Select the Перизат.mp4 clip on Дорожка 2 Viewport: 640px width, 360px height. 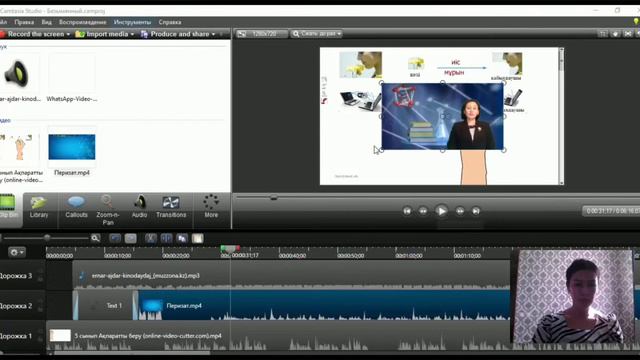coord(324,305)
